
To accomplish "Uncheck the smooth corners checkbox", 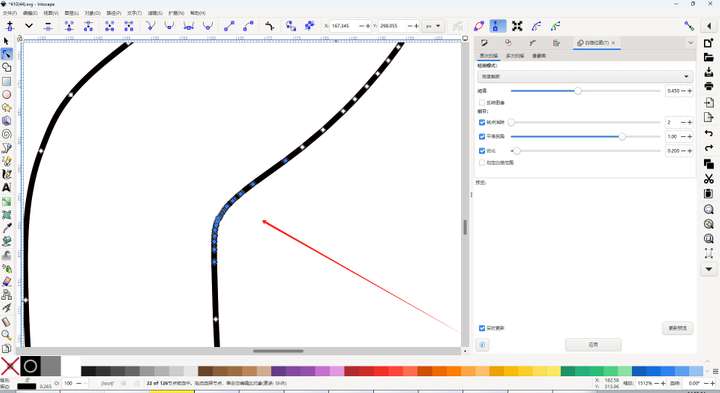I will coord(482,137).
